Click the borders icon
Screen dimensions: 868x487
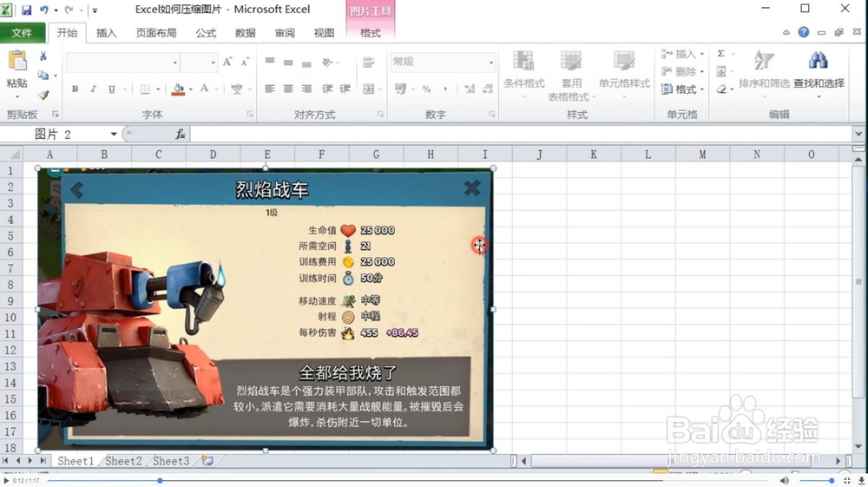click(145, 89)
